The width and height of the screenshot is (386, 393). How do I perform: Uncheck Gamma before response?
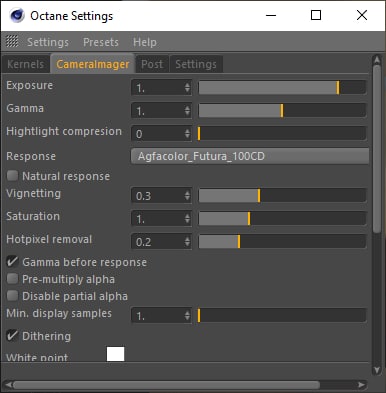(x=12, y=262)
